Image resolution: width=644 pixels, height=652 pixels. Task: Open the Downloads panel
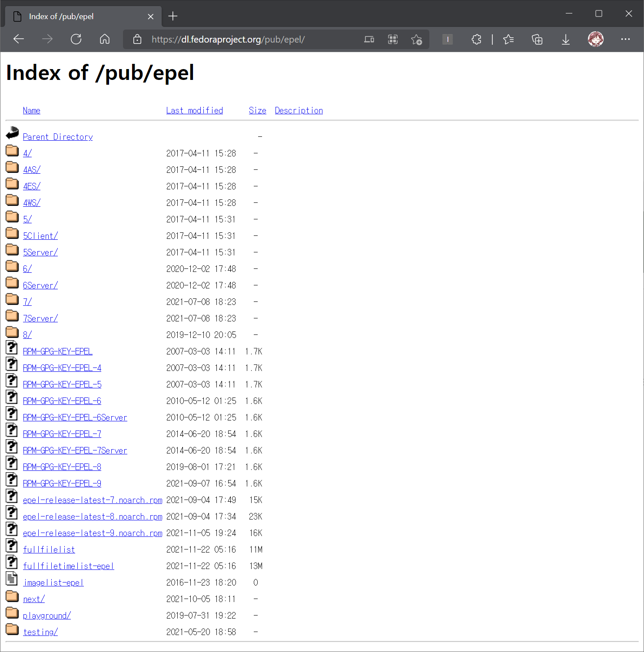[565, 40]
